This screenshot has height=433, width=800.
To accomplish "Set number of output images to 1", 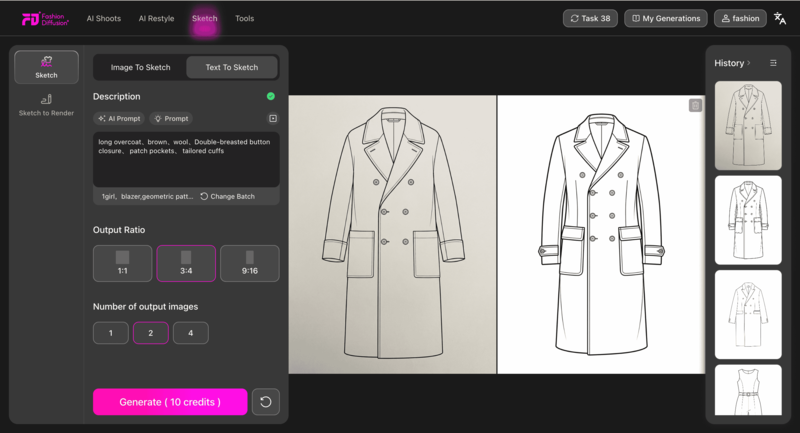I will [x=111, y=333].
